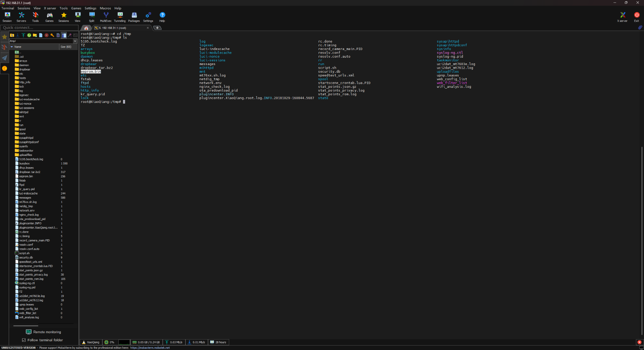The width and height of the screenshot is (644, 350).
Task: Click the paperclip icon at right of tab bar
Action: pos(640,27)
